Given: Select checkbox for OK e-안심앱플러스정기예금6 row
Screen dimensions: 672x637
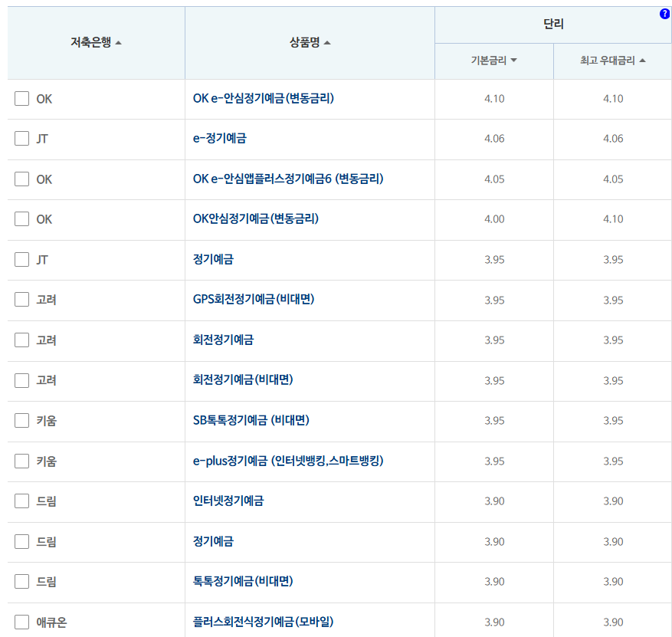Looking at the screenshot, I should click(x=22, y=179).
